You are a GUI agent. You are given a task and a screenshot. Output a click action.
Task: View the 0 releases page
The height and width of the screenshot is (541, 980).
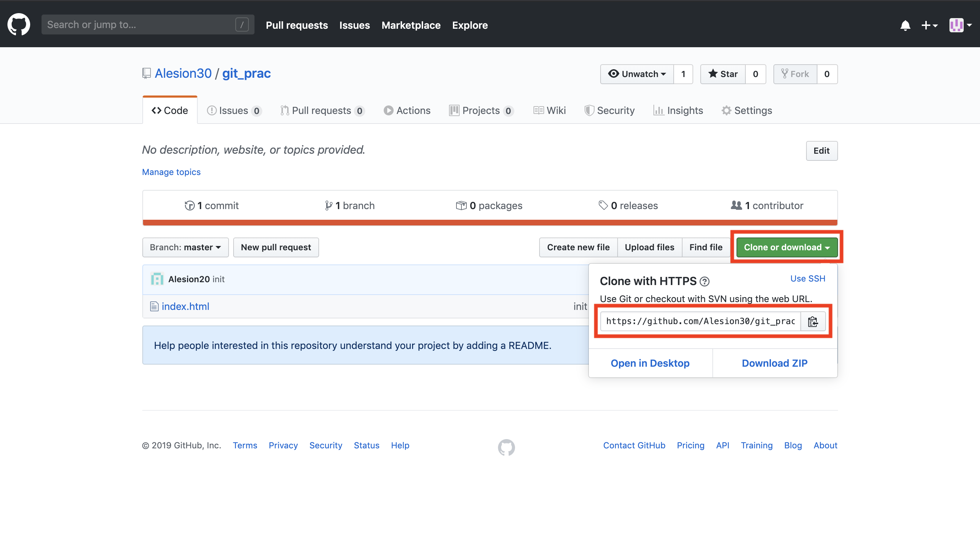(x=628, y=206)
